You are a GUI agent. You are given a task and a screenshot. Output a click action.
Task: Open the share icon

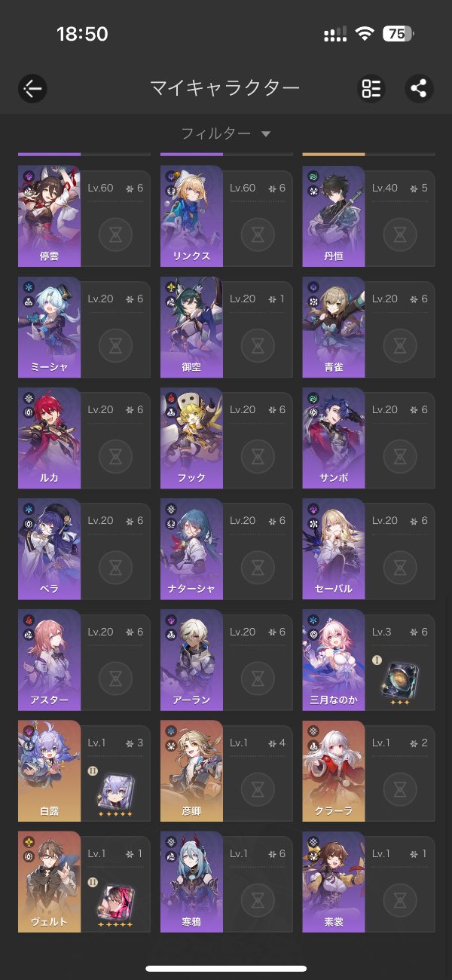(419, 88)
